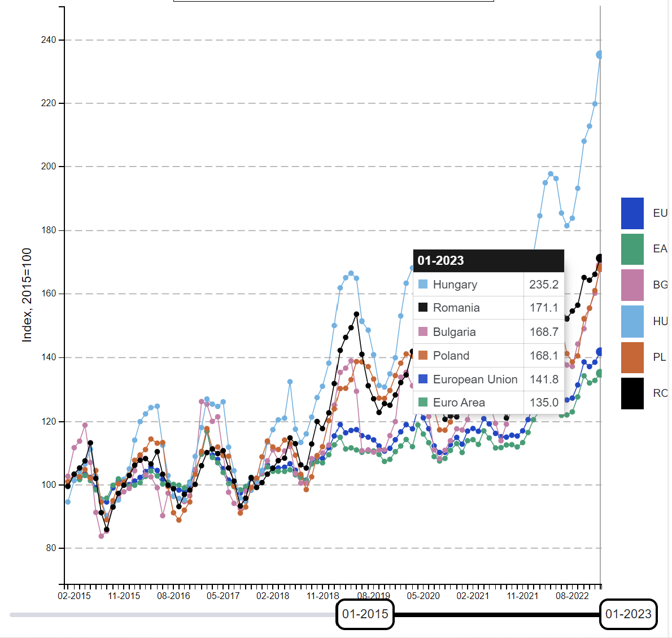Viewport: 672px width, 638px height.
Task: Click the 01-2023 tooltip header
Action: 488,260
